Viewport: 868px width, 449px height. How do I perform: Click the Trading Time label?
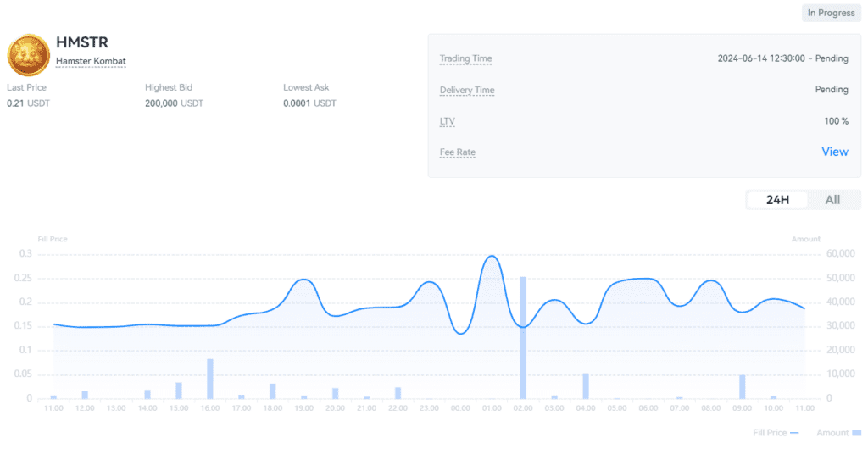click(x=465, y=58)
